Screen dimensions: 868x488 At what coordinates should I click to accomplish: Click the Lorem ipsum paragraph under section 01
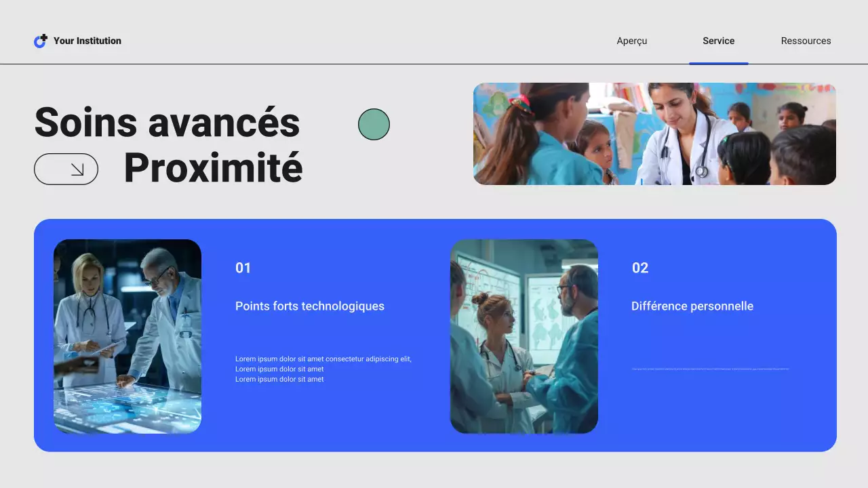[323, 369]
